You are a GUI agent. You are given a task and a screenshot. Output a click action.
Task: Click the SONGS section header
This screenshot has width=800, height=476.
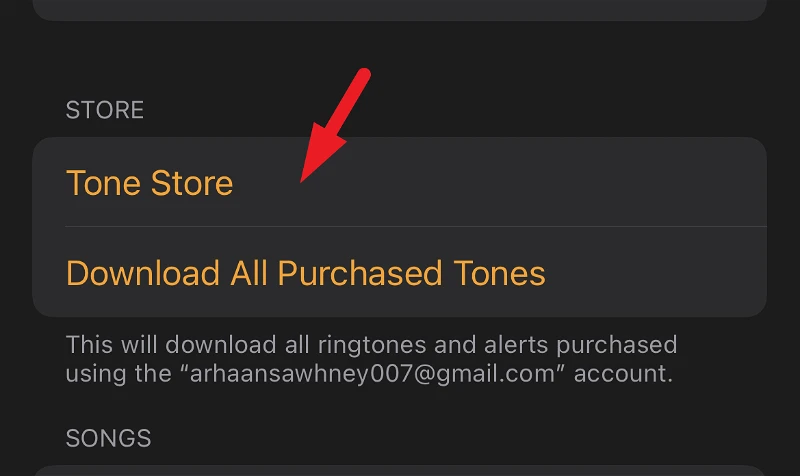(108, 438)
